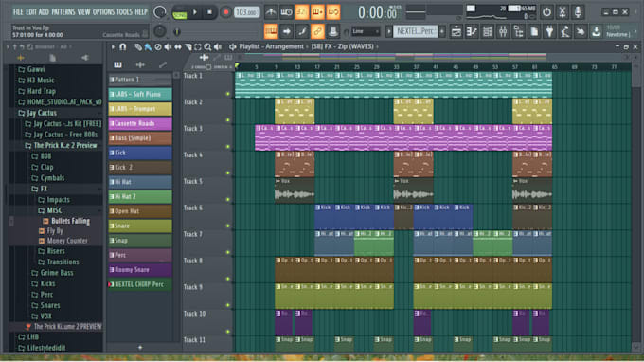Select the Money Counter sample
This screenshot has height=362, width=644.
[x=63, y=241]
